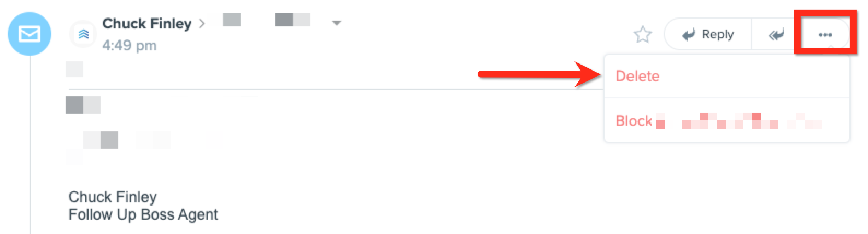Screen dimensions: 868x234
Task: Choose the Block option in the menu
Action: pos(634,121)
